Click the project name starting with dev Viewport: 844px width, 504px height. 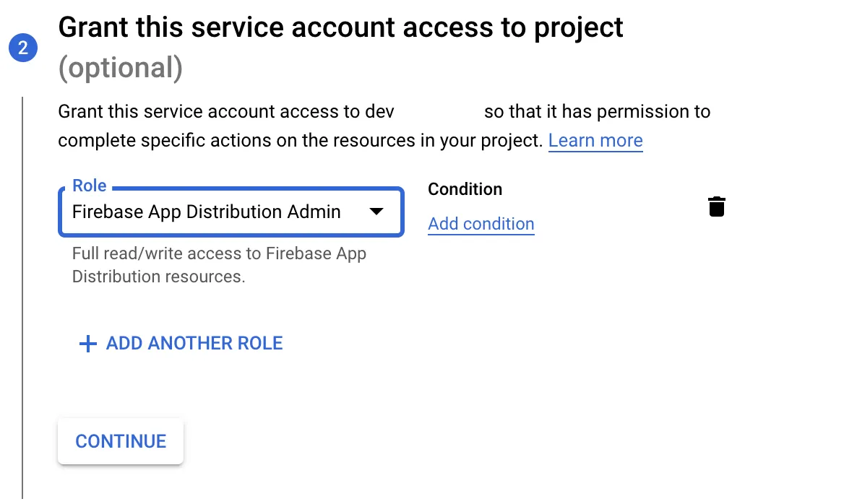click(x=379, y=111)
